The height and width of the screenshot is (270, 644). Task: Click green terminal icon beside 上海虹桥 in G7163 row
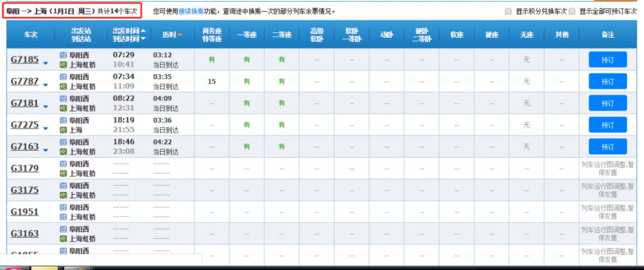coord(63,152)
